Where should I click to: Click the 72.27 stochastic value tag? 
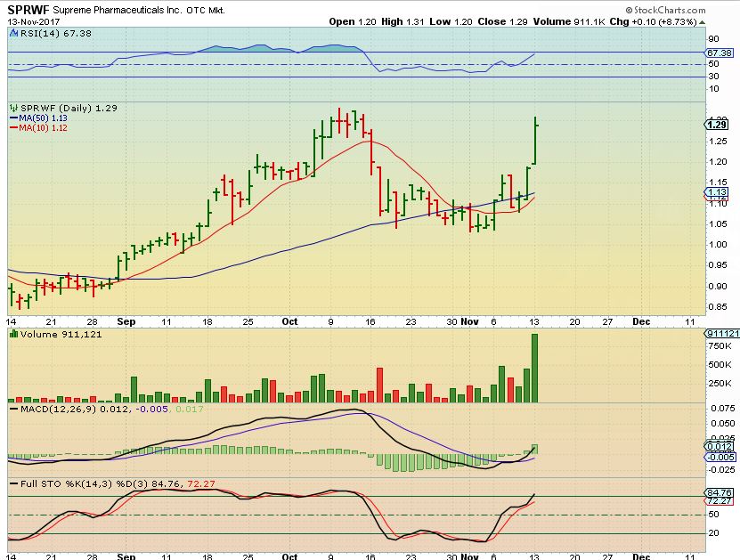[x=720, y=501]
